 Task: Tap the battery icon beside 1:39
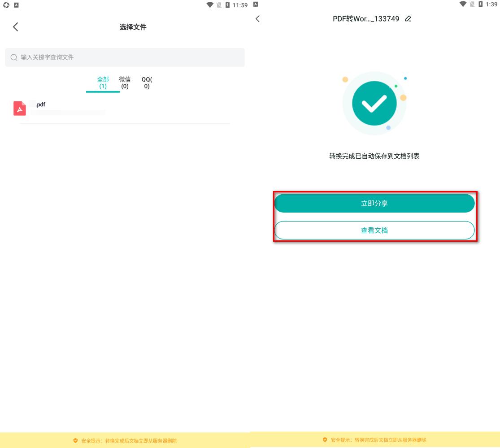coord(481,4)
